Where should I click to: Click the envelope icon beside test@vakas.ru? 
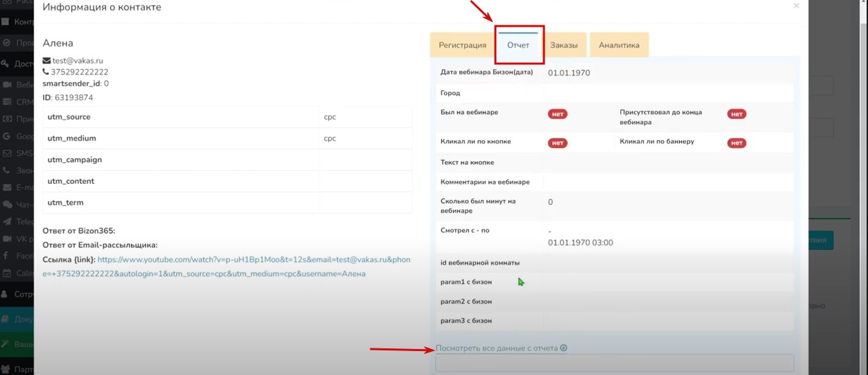click(46, 61)
